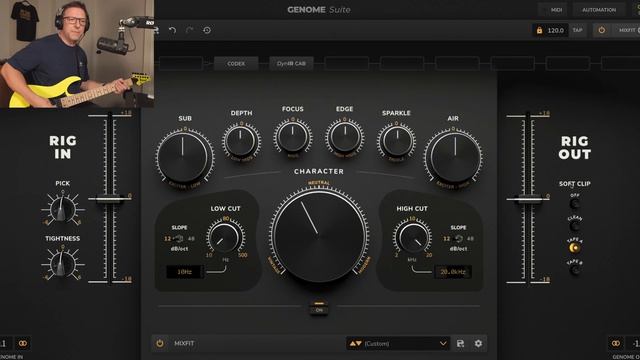640x360 pixels.
Task: Click the large CHARACTER knob
Action: pos(319,235)
